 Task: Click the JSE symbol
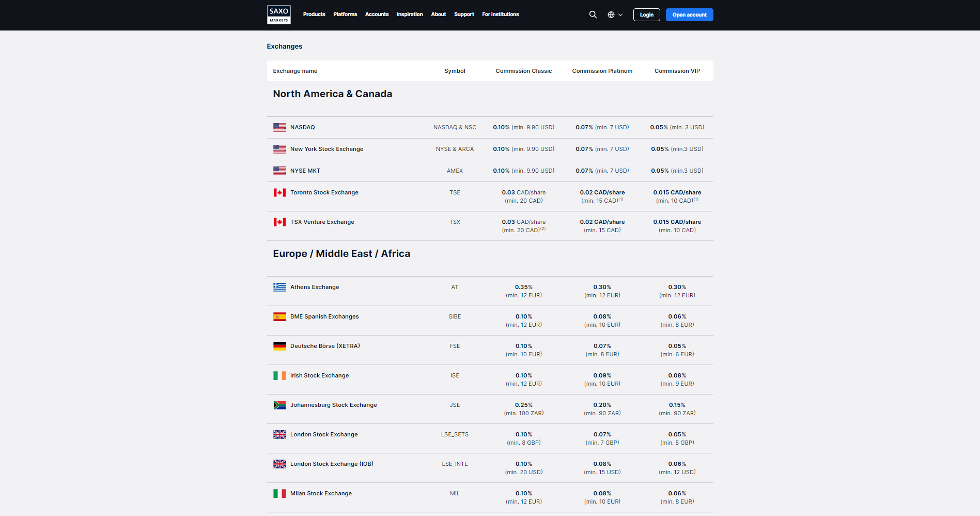pyautogui.click(x=455, y=405)
